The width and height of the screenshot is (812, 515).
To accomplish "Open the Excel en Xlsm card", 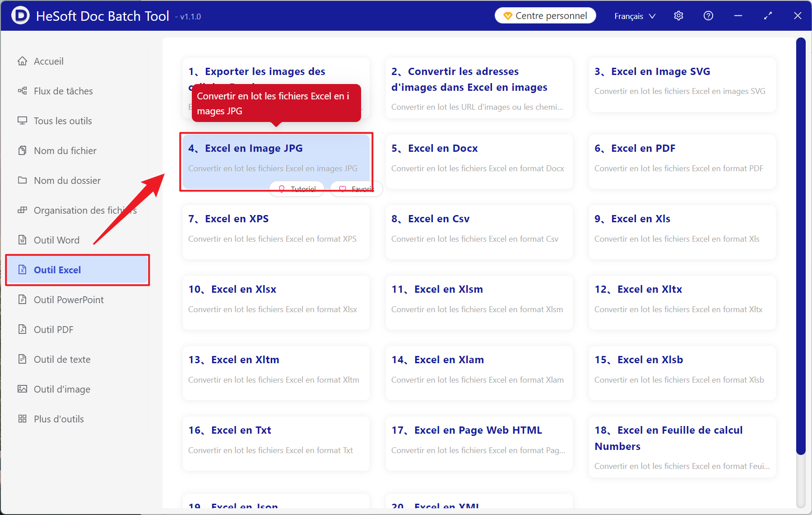I will pyautogui.click(x=479, y=303).
